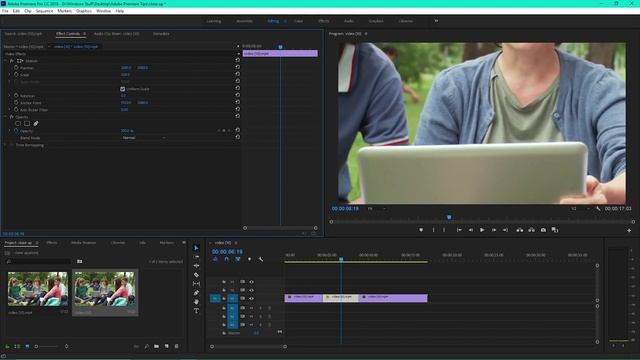Hide track output of top video track

251,282
